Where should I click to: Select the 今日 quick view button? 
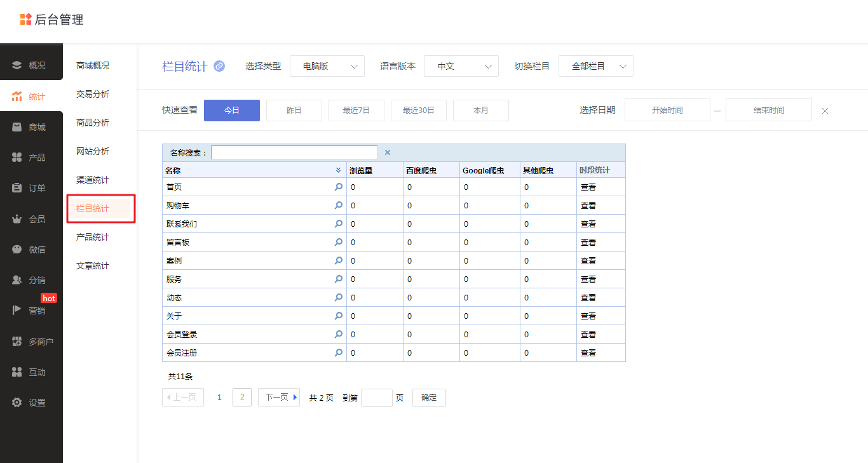tap(232, 111)
